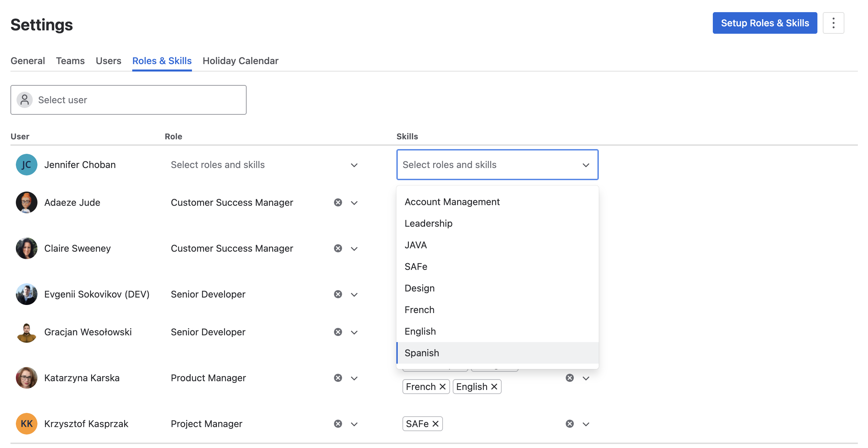The image size is (868, 448).
Task: Clear all skills for Krzysztof Kasprzak
Action: coord(569,424)
